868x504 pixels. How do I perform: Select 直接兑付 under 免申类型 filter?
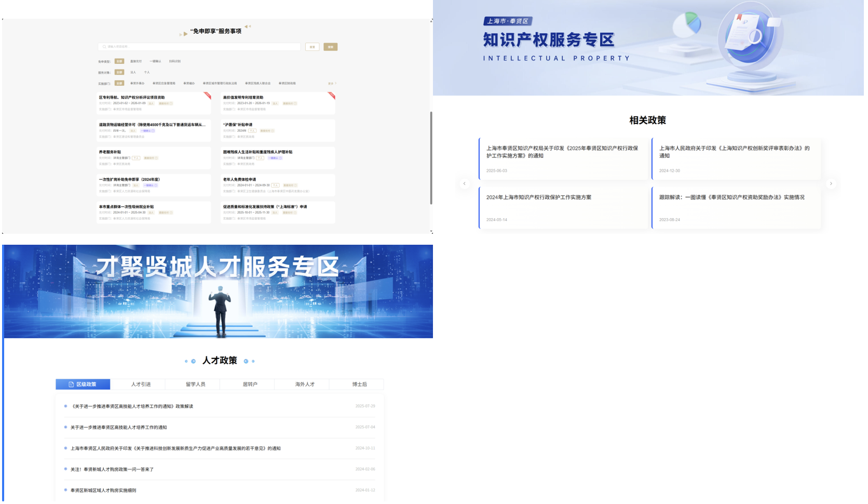point(136,61)
